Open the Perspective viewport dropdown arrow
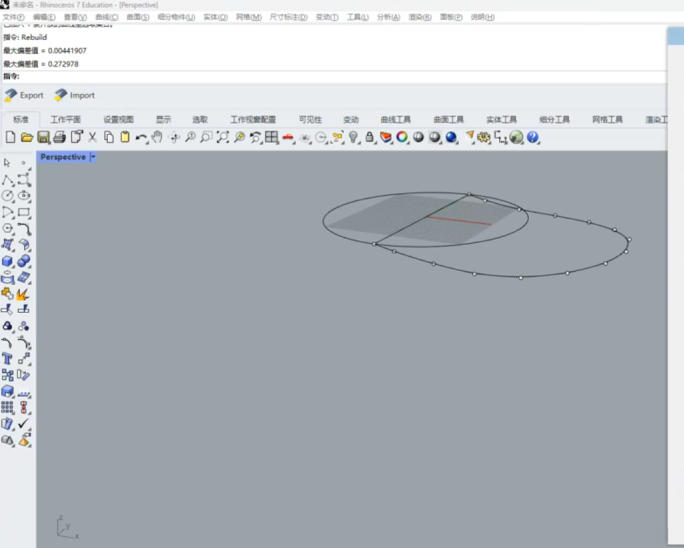Screen dimensions: 684x548 tap(93, 157)
